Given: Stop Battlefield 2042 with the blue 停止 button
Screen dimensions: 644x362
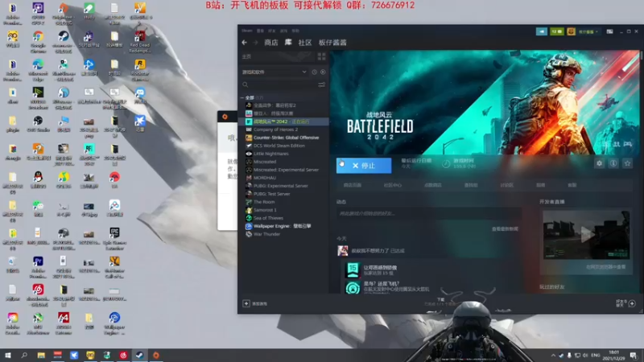Looking at the screenshot, I should coord(364,166).
